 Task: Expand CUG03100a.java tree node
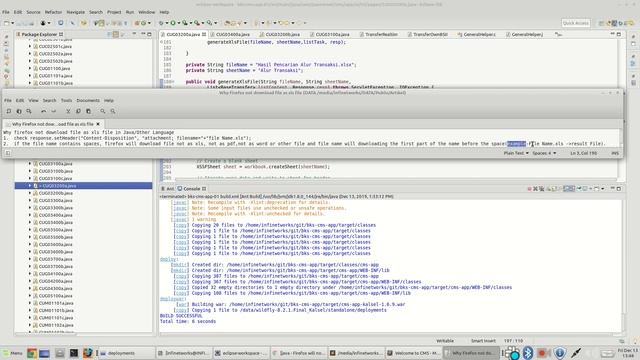point(30,164)
